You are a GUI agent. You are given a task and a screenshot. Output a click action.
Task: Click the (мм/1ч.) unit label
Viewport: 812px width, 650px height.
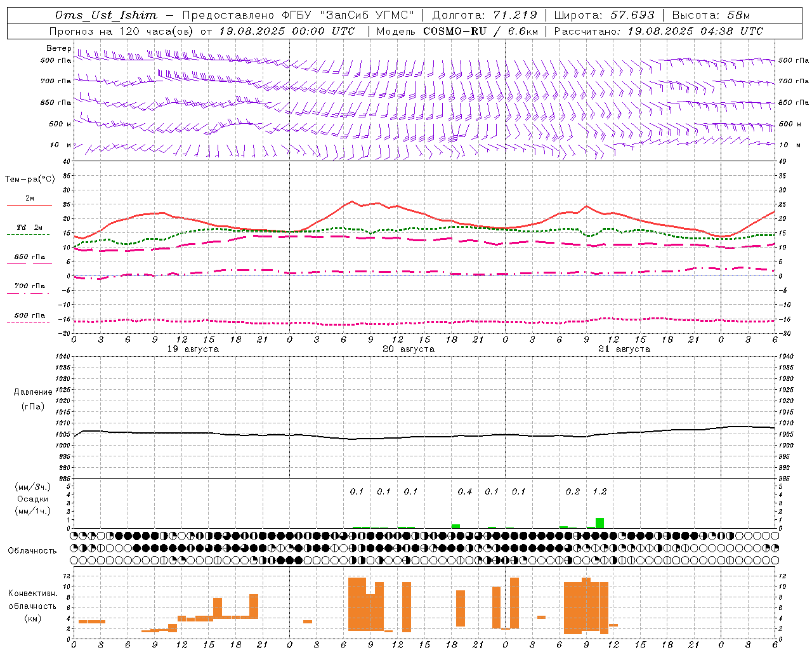pos(33,511)
